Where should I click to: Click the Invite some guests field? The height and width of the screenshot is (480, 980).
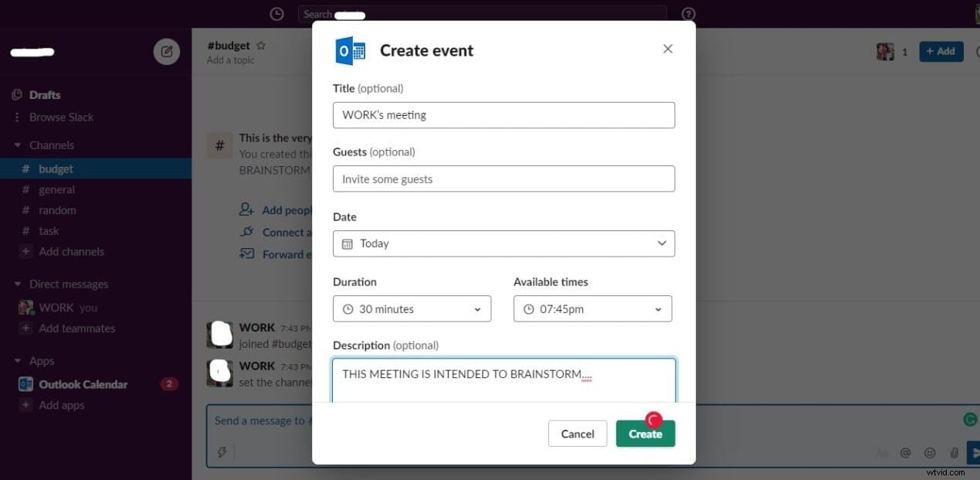point(504,179)
